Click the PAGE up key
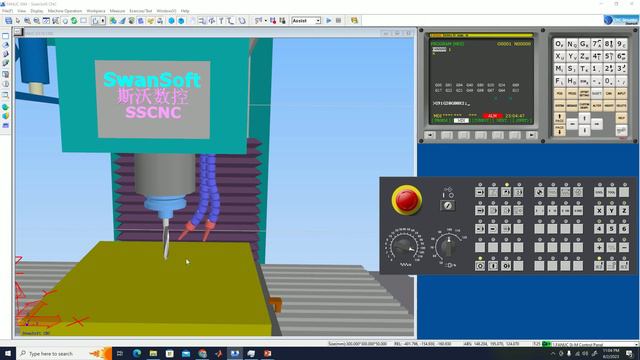Screen dimensions: 640x360 [560, 118]
